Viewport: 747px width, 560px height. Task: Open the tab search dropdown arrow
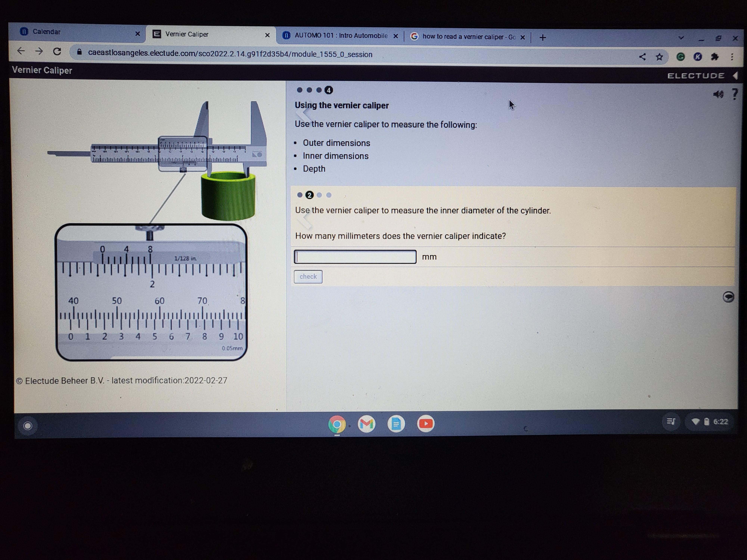pos(681,38)
